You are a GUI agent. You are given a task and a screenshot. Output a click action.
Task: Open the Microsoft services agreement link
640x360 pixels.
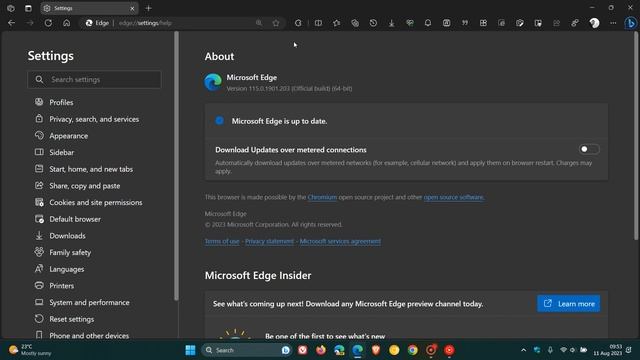pos(340,242)
